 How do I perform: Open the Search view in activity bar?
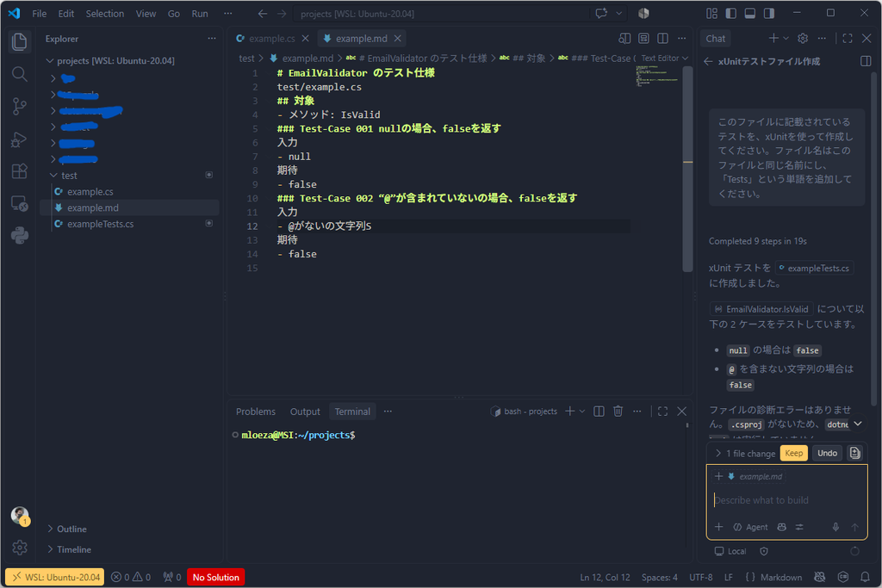pyautogui.click(x=19, y=74)
